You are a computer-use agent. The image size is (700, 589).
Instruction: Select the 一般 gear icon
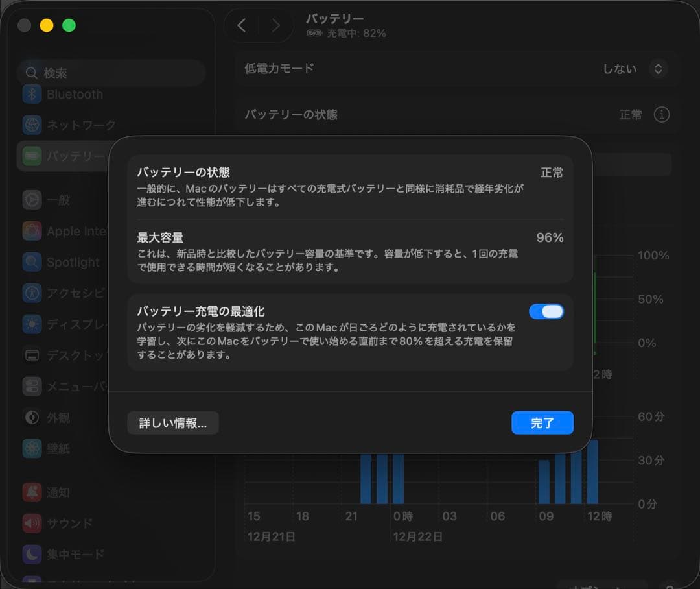pyautogui.click(x=32, y=200)
